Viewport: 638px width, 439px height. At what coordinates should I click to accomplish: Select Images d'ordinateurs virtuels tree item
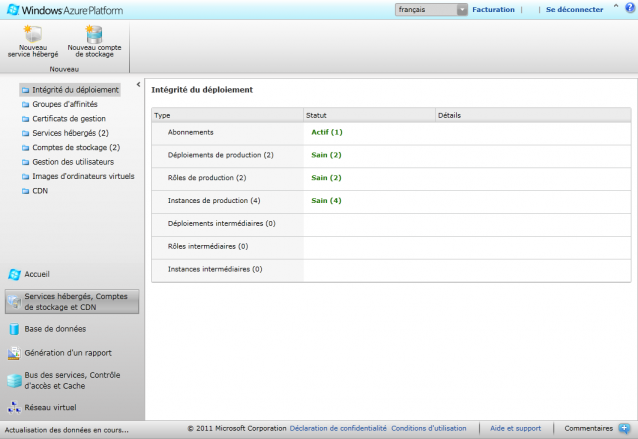coord(83,176)
